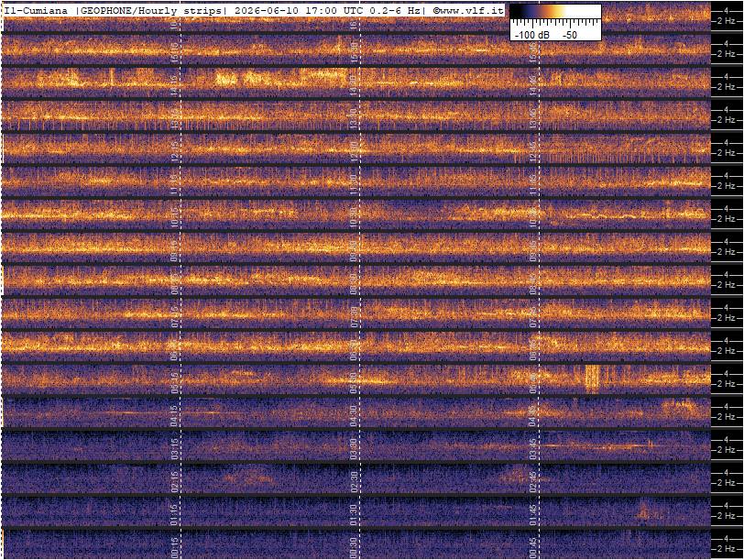
Task: Select the 12:45 time marker
Action: 533,152
